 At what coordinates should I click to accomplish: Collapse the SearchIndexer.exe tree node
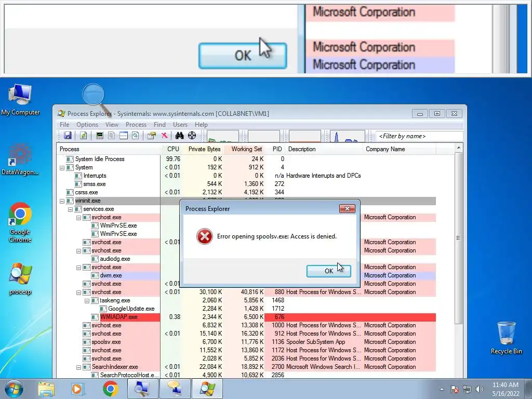(x=79, y=367)
